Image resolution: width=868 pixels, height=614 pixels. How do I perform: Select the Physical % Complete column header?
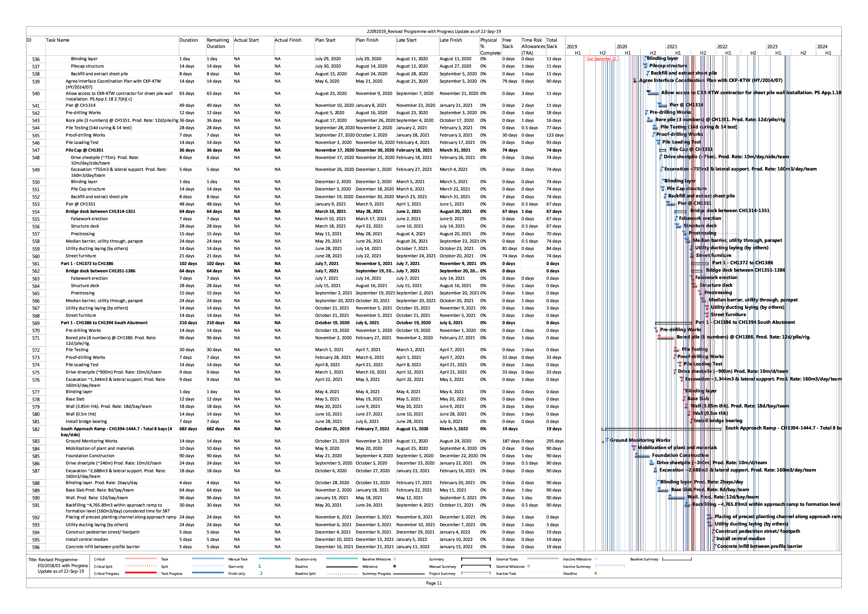tap(490, 46)
